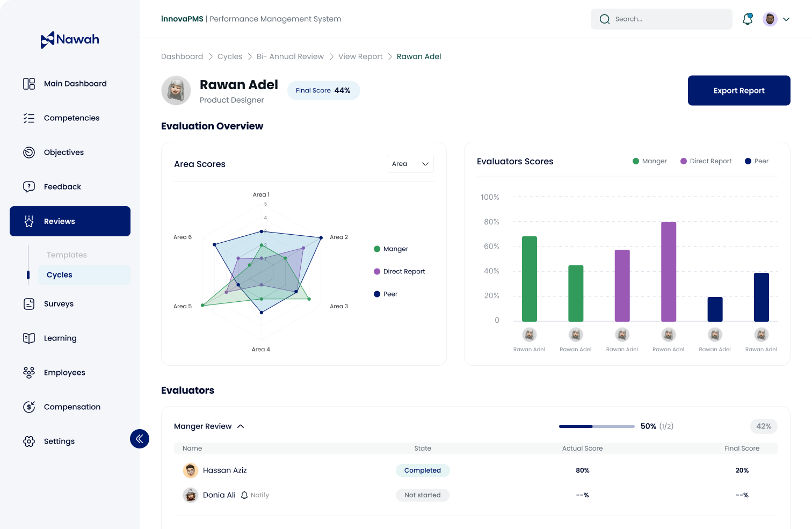Click bell Notify next to Donia Ali
This screenshot has width=812, height=529.
pos(255,495)
